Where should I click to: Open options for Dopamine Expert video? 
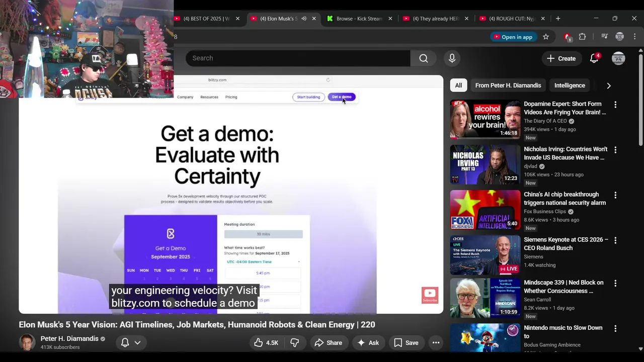pyautogui.click(x=615, y=105)
